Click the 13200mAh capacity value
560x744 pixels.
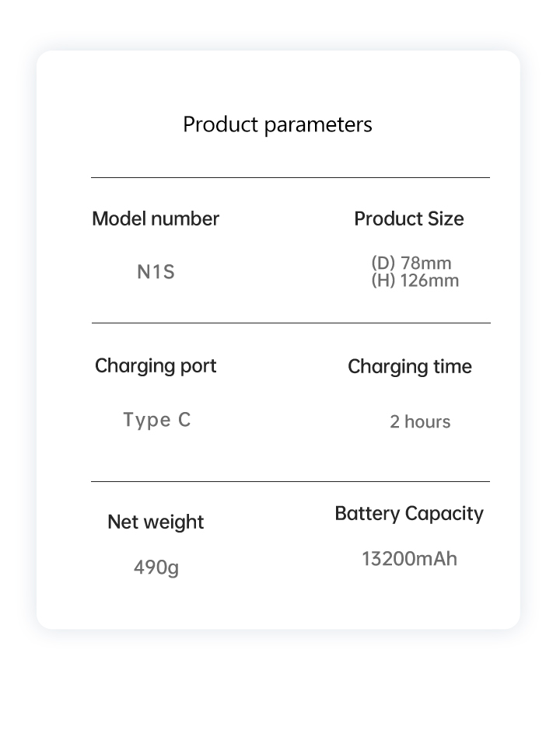pos(410,559)
